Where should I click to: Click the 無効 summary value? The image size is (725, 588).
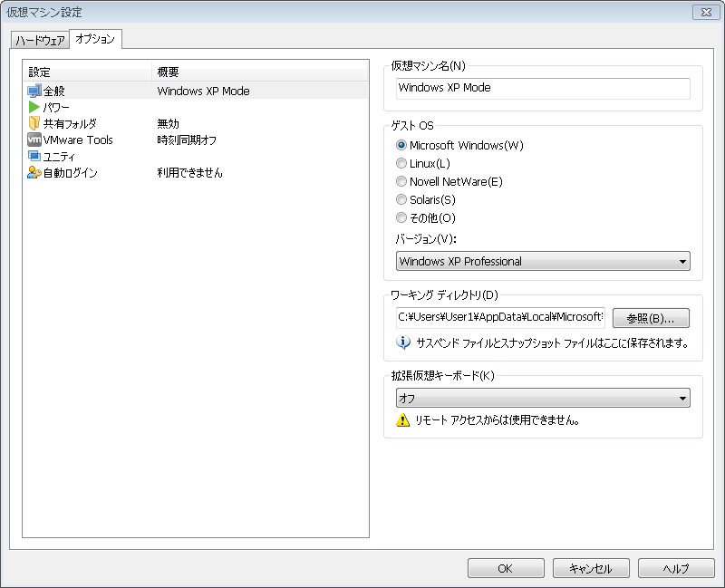pyautogui.click(x=168, y=123)
